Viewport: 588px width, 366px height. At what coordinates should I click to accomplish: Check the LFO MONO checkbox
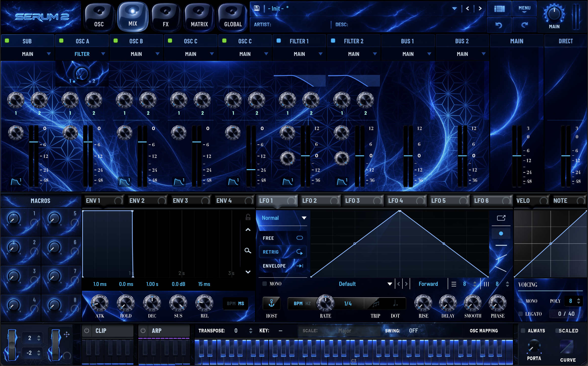[265, 284]
